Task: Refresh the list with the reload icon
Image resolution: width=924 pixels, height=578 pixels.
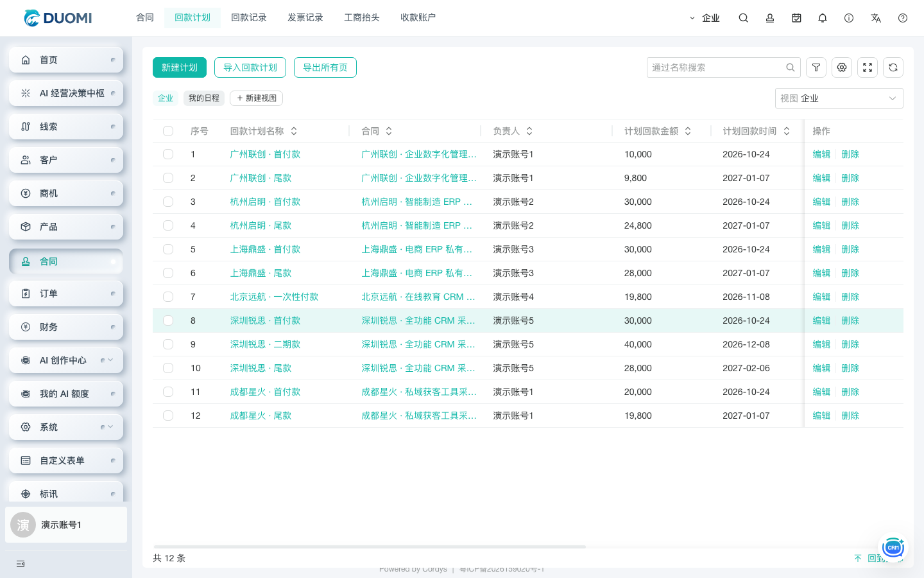Action: [x=893, y=67]
